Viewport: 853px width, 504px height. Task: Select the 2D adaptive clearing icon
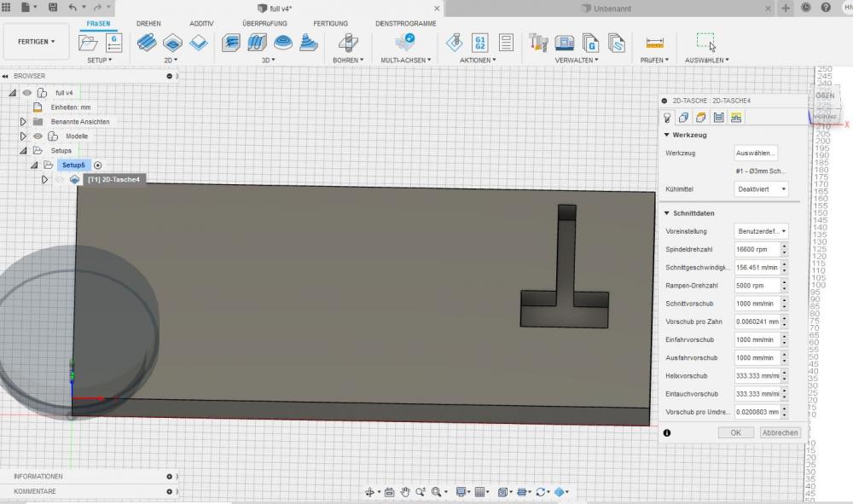point(147,43)
